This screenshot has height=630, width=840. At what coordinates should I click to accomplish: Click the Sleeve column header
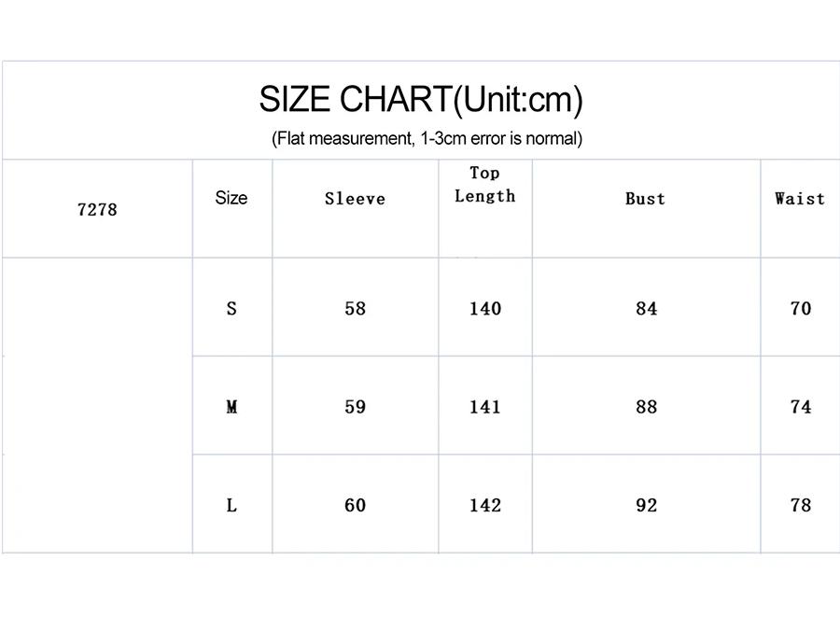[x=355, y=199]
